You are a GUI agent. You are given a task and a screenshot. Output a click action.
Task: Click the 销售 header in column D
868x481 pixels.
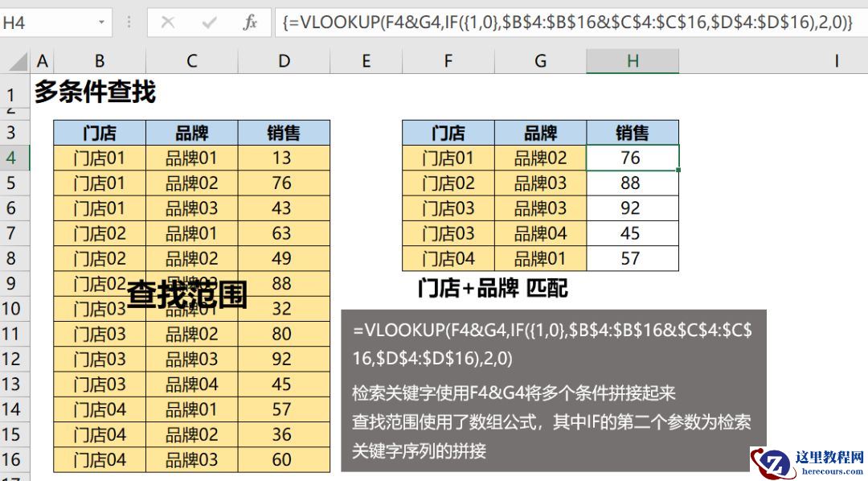(284, 133)
